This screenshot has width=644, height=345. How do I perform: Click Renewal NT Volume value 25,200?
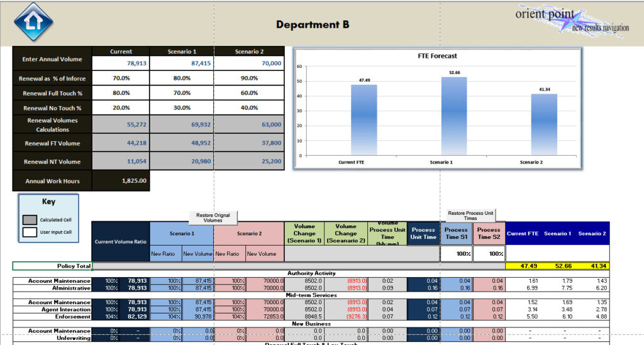(x=249, y=162)
